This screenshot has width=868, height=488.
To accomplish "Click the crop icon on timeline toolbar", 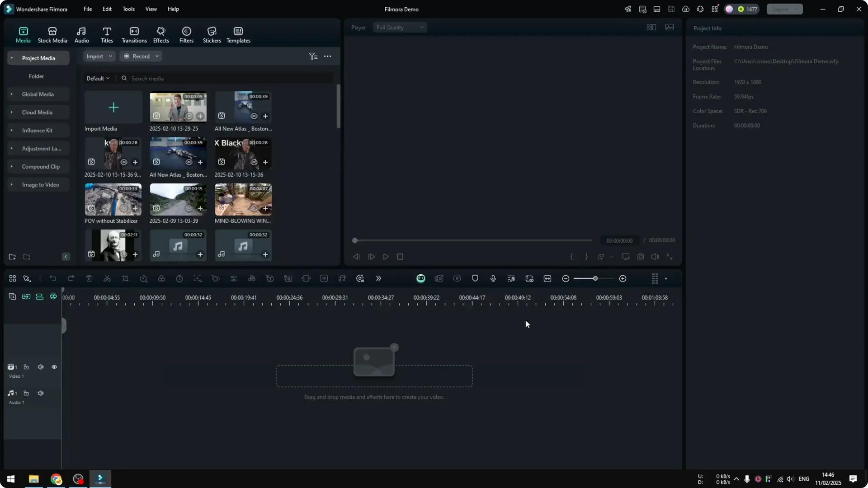I will (x=125, y=278).
